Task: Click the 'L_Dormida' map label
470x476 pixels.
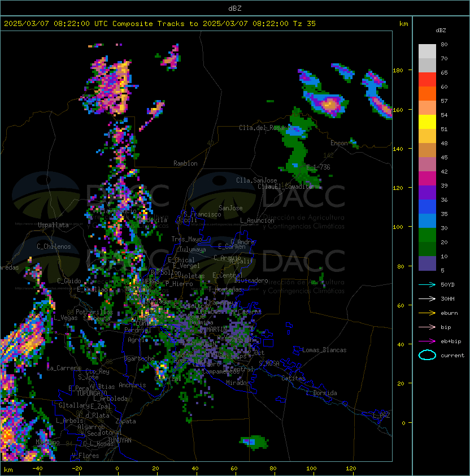Action: (x=321, y=393)
